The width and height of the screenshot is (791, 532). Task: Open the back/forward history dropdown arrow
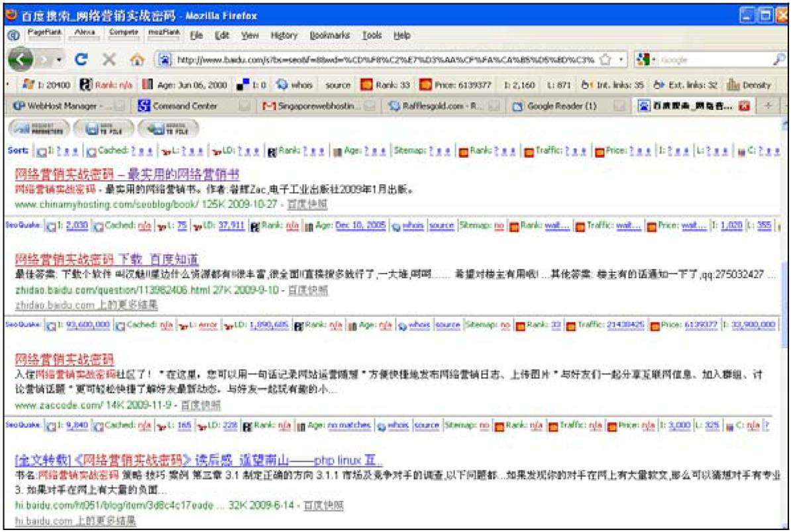[59, 60]
